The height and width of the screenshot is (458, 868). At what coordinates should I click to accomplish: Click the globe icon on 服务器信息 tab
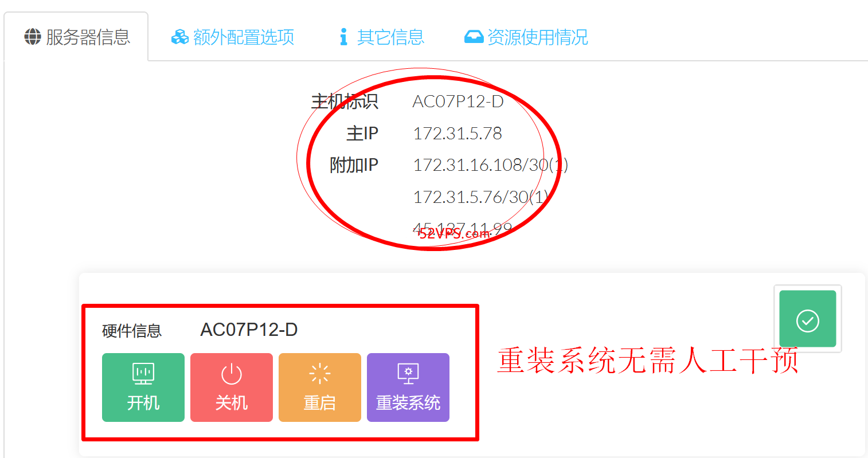click(33, 37)
